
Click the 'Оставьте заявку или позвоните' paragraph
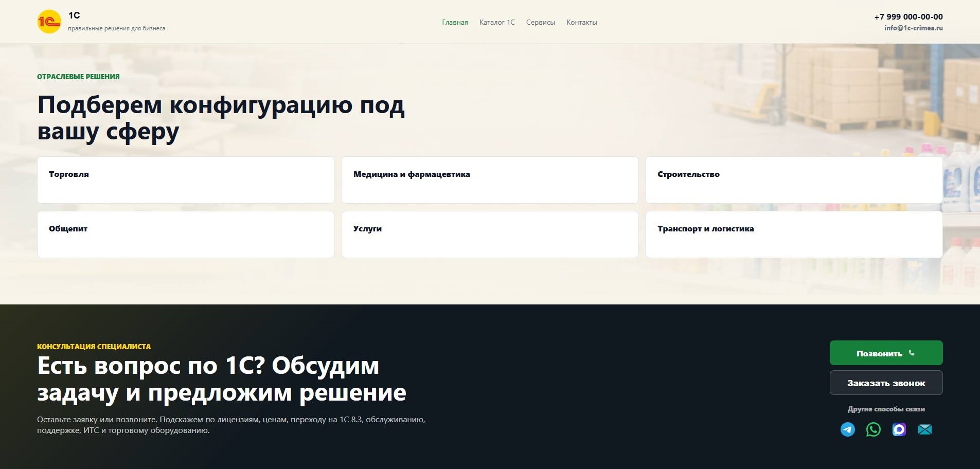point(231,425)
